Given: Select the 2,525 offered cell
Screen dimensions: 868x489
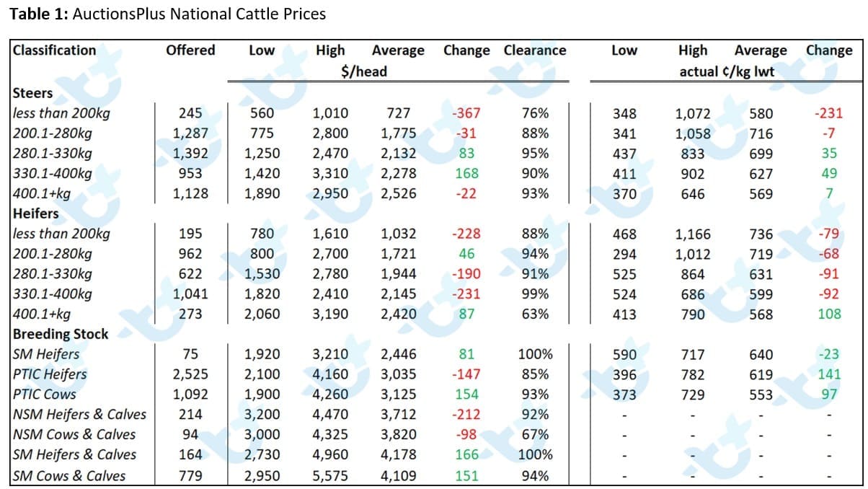Looking at the screenshot, I should [x=190, y=374].
